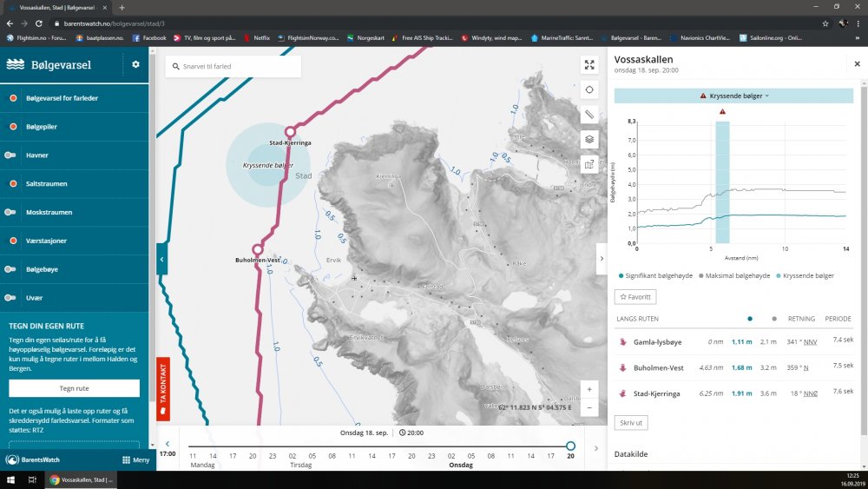Step timeline back with left arrow

168,444
